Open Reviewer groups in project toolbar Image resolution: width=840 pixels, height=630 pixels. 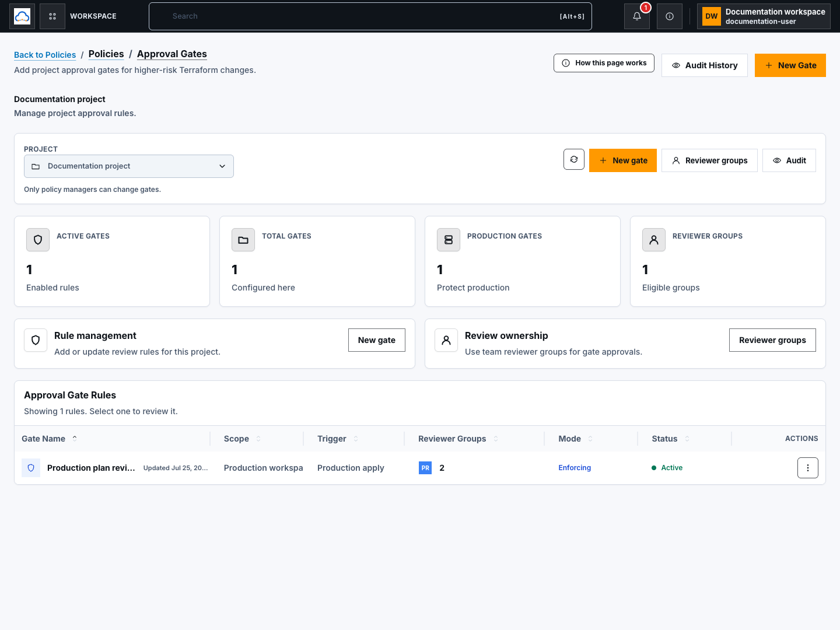point(709,160)
